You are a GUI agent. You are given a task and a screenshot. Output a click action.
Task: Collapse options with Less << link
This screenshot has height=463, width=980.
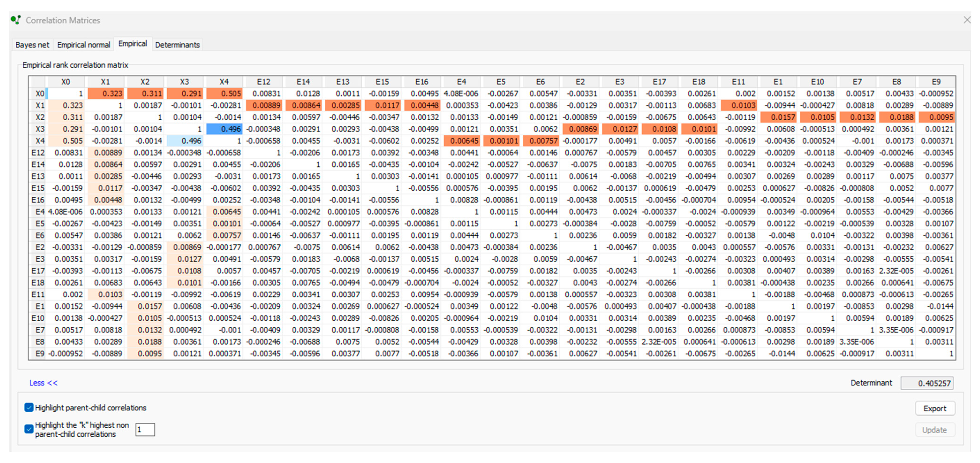(43, 383)
